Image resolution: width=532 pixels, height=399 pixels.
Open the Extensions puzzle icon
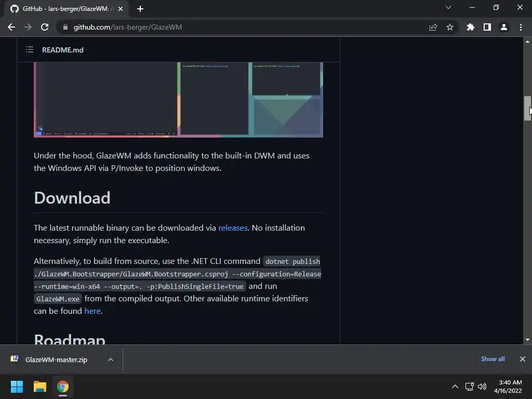point(471,27)
